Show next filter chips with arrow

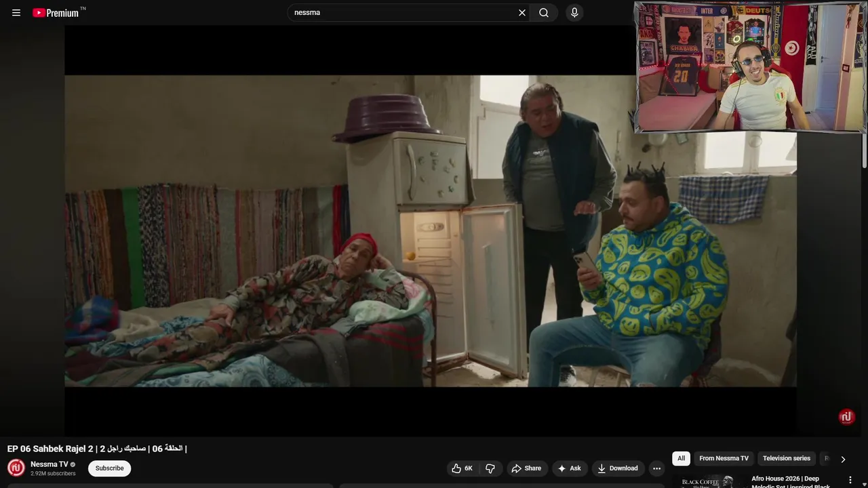843,460
